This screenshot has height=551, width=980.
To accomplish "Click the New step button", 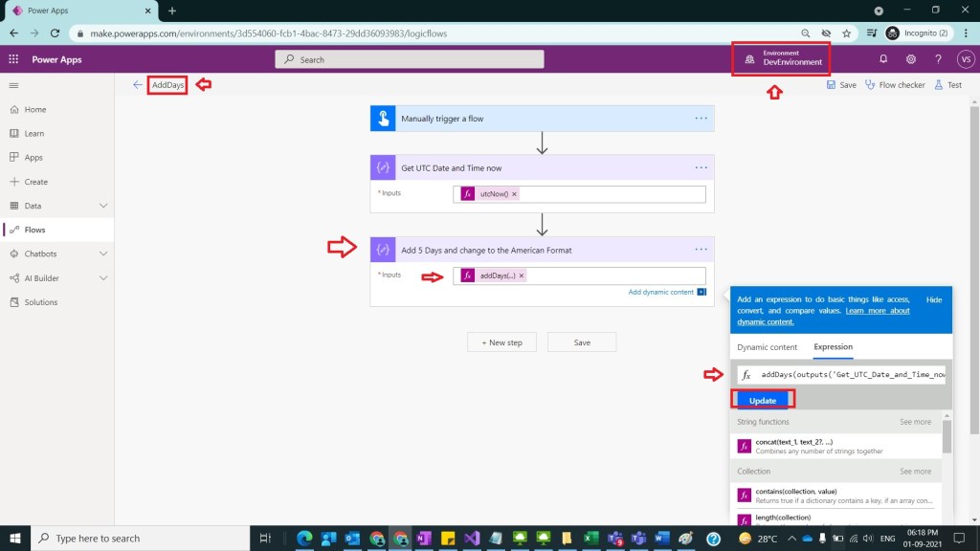I will (x=501, y=342).
